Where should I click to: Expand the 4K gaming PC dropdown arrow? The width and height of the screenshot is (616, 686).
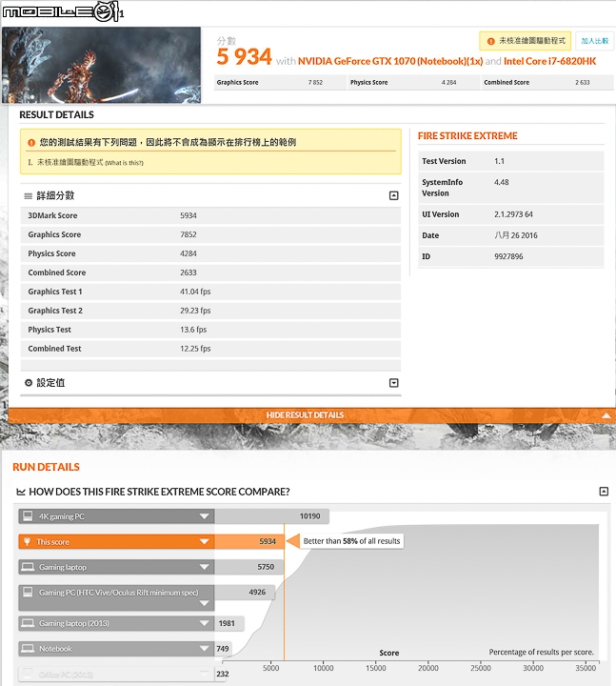(x=204, y=516)
